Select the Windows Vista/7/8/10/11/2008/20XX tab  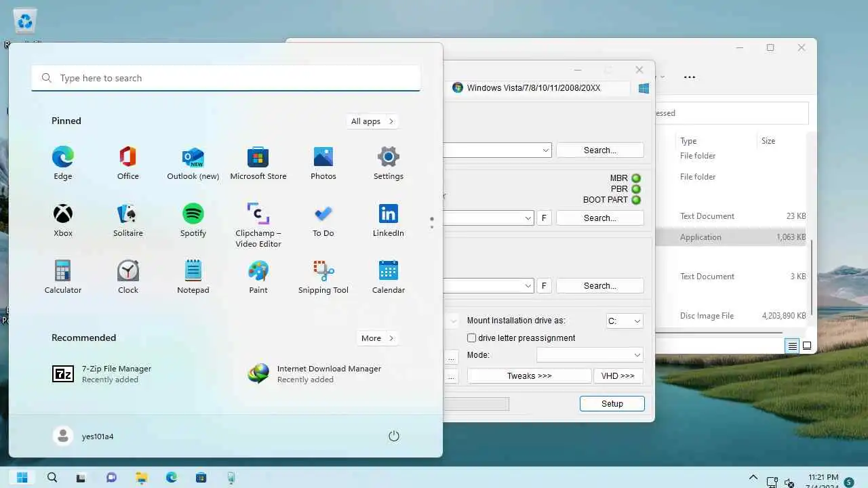(538, 88)
